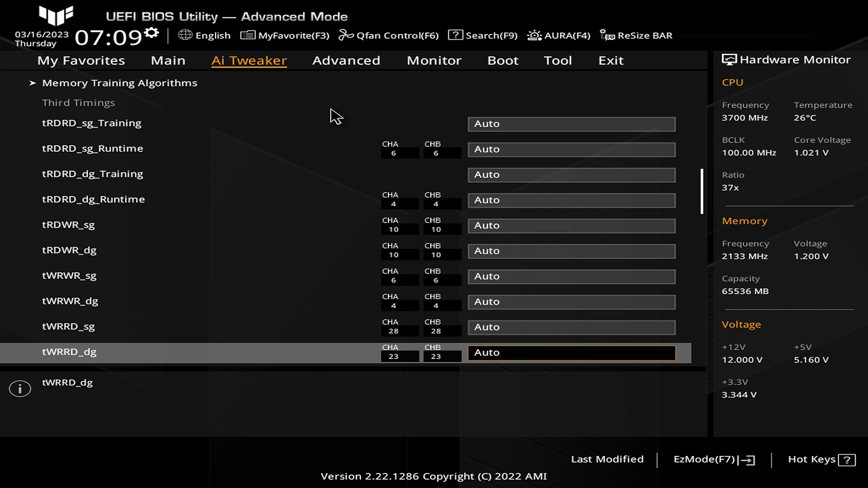Open the tRDRD_sg_Training Auto field
This screenshot has height=488, width=868.
coord(571,124)
